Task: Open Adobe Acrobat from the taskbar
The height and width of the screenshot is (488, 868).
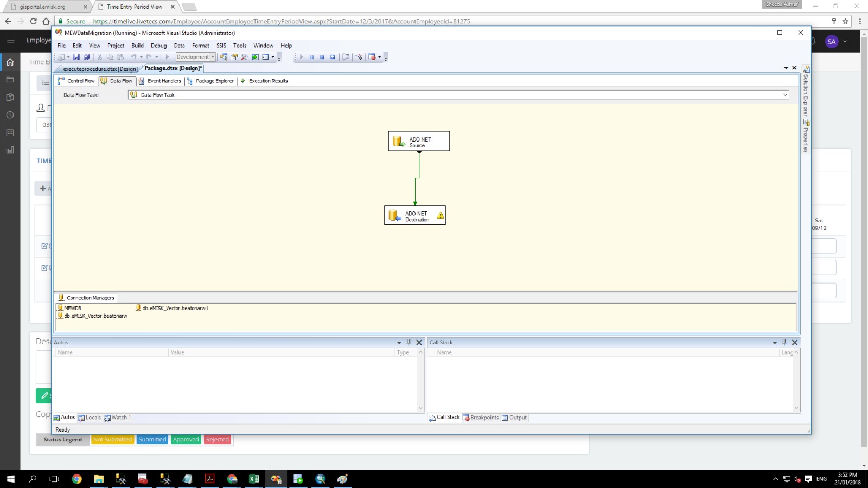Action: click(x=209, y=479)
